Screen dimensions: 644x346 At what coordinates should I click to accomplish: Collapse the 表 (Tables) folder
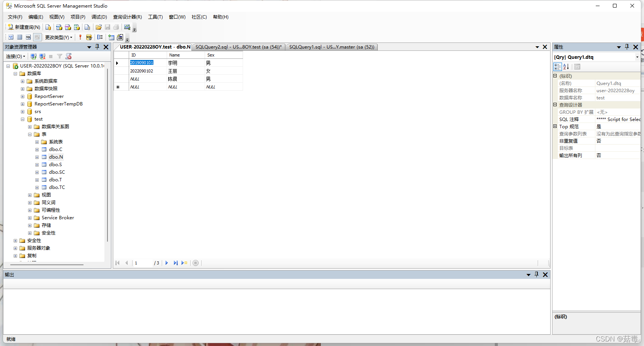(x=30, y=134)
